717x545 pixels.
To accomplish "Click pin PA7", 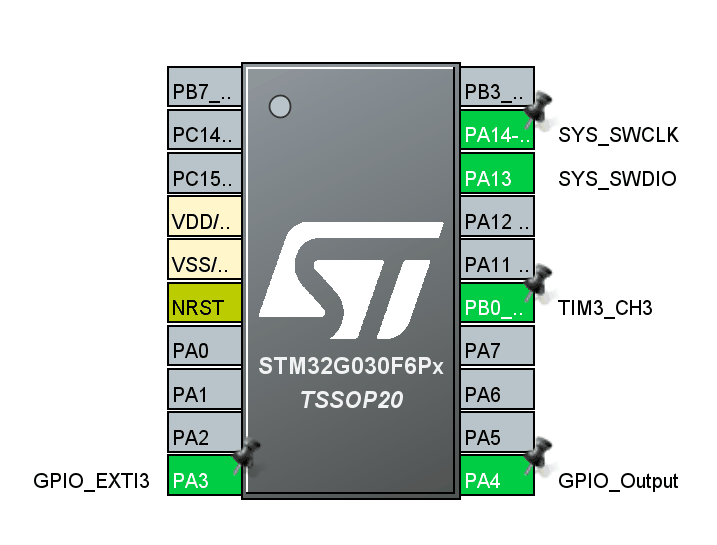I will (497, 346).
